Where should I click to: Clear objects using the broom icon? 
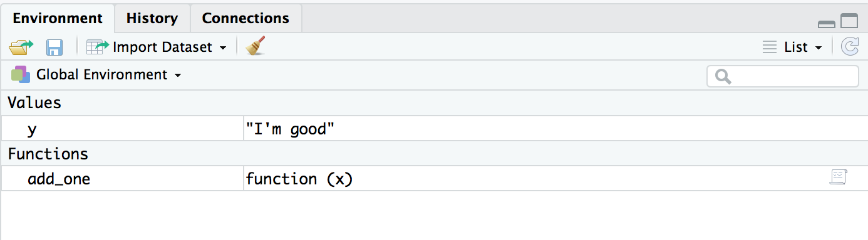pos(256,47)
